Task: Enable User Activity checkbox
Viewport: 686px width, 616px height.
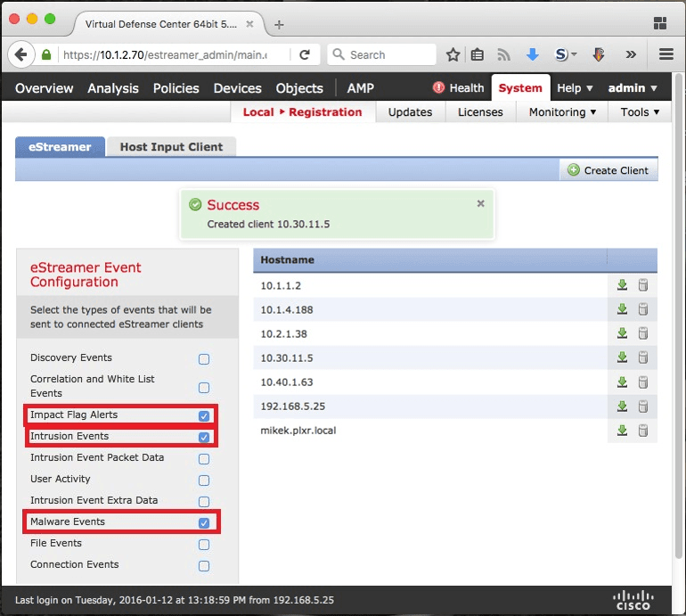Action: click(x=204, y=480)
